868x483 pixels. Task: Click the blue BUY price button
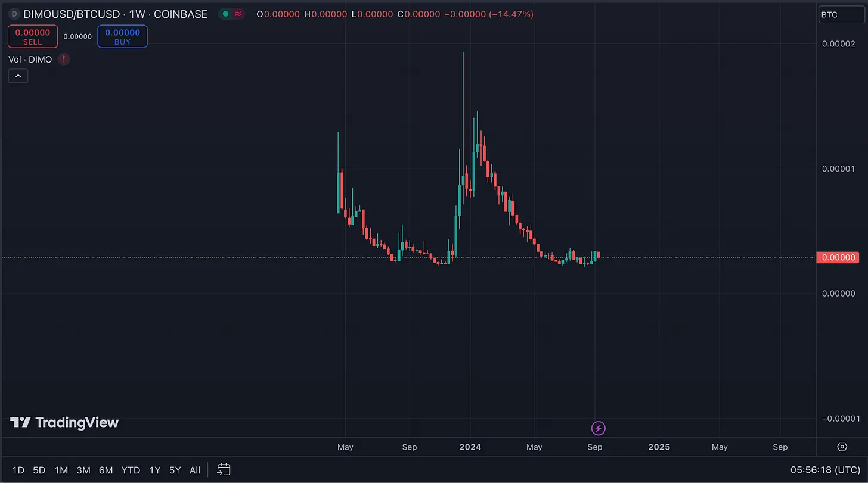tap(122, 36)
